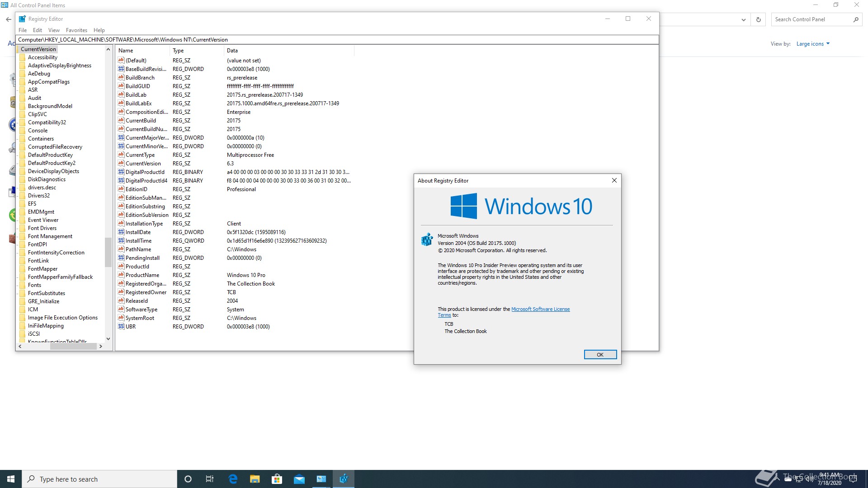Select the AppCompatFlags folder icon

[23, 82]
